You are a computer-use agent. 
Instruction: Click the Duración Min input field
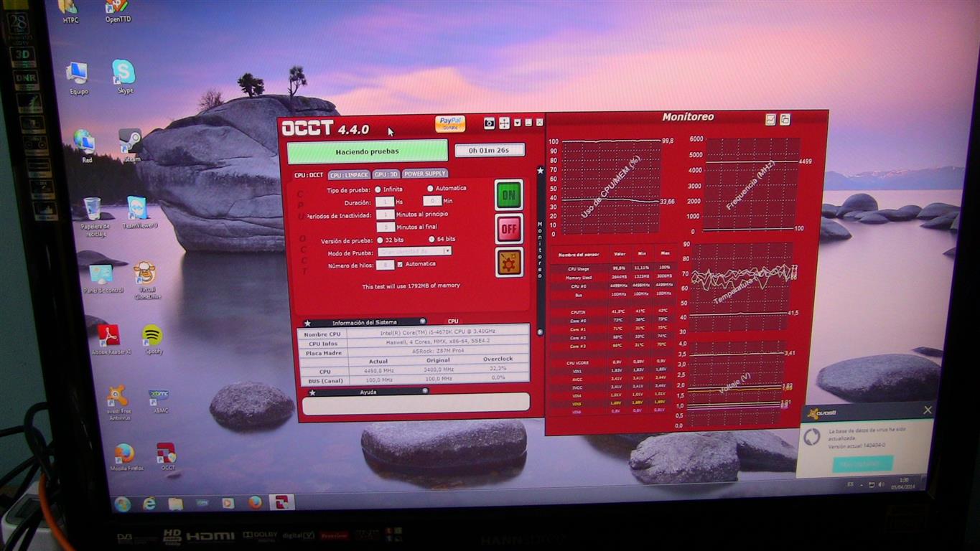[x=431, y=201]
